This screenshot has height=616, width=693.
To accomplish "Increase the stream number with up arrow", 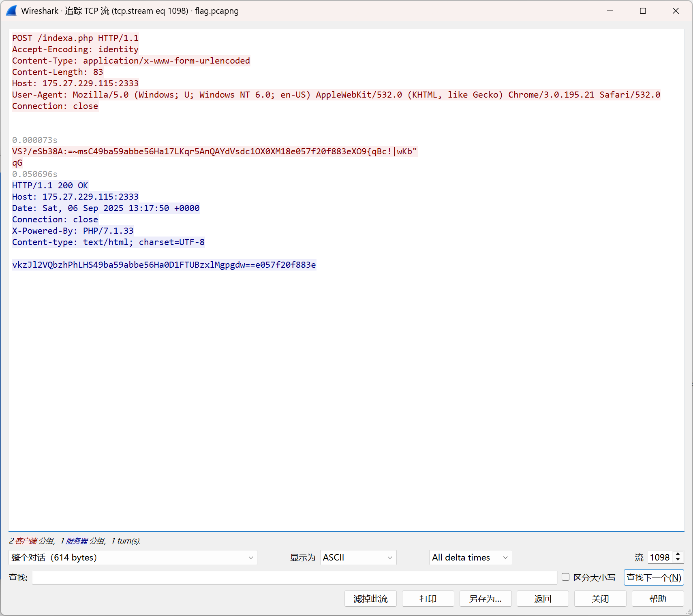I will tap(678, 554).
